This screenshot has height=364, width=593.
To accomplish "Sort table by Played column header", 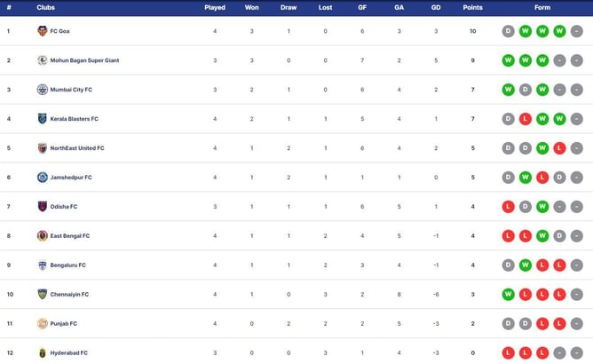I will pos(215,7).
